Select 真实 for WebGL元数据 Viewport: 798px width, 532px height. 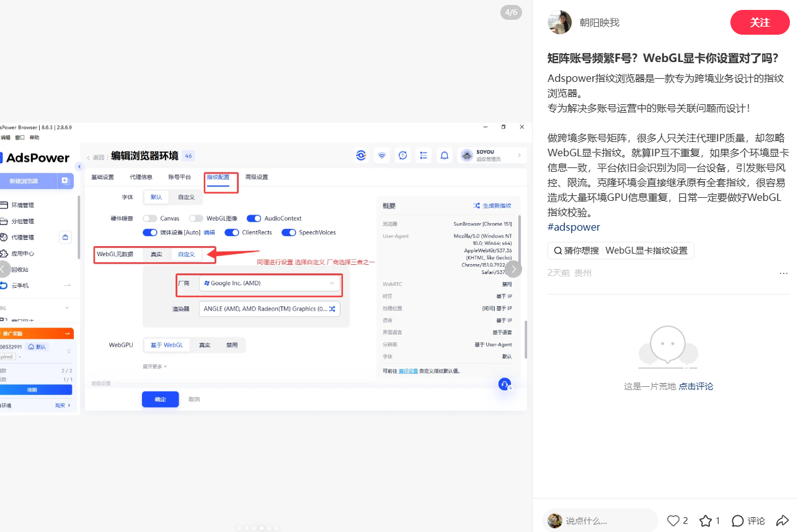click(x=157, y=254)
